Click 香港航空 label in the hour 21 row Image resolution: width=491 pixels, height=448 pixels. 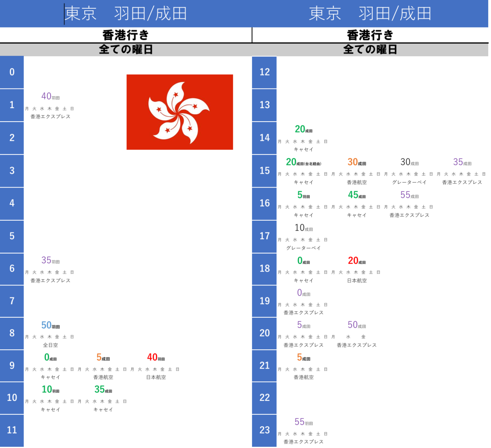point(304,378)
